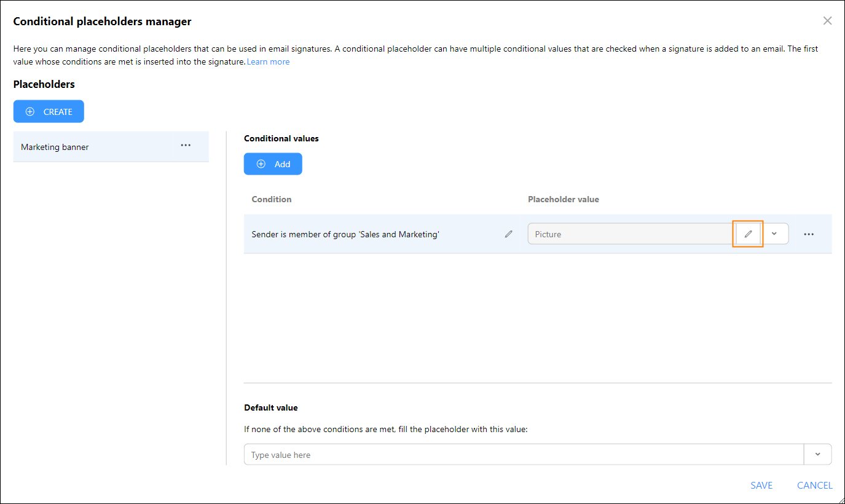Edit the Picture placeholder value with the pencil icon
Screen dimensions: 845x504
[x=748, y=234]
